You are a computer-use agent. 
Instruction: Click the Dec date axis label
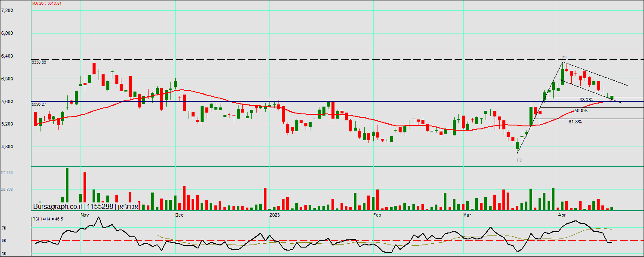click(x=180, y=214)
